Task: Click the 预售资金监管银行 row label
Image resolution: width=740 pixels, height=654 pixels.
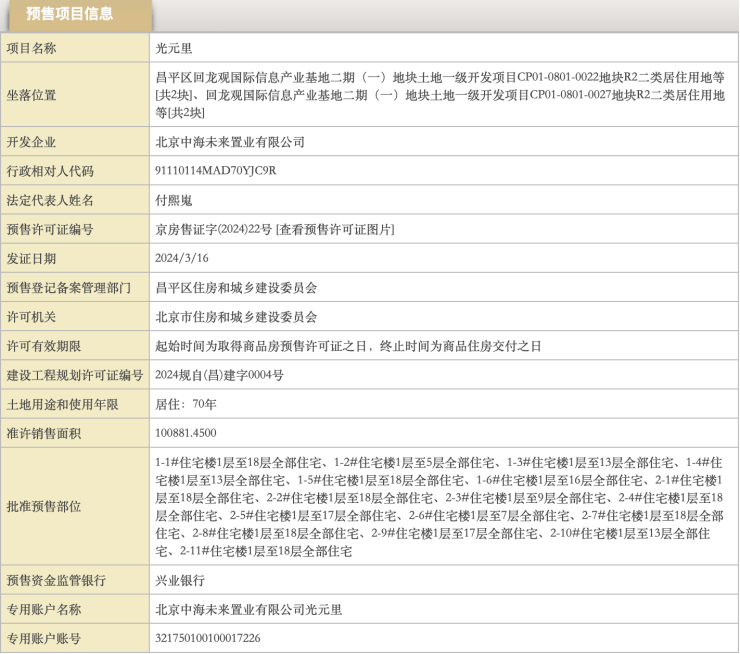Action: (x=57, y=580)
